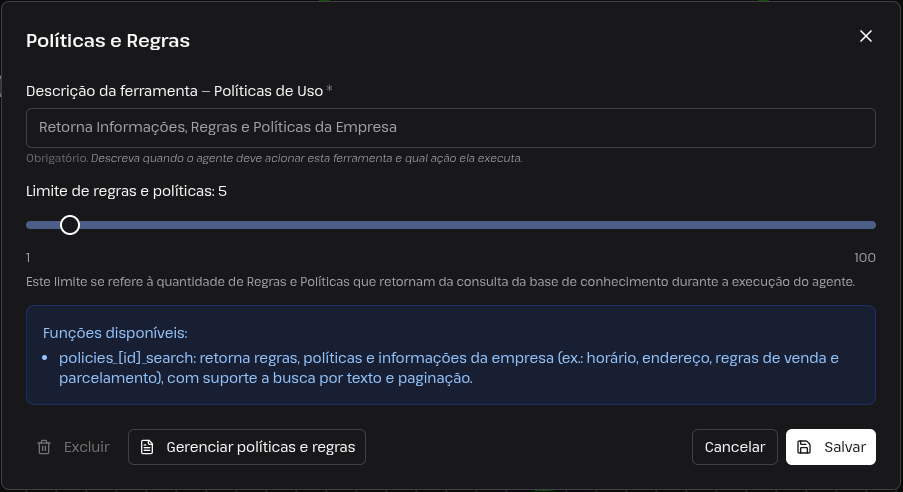Click the Funções disponíveis heading
Screen dimensions: 903x492
tap(115, 333)
